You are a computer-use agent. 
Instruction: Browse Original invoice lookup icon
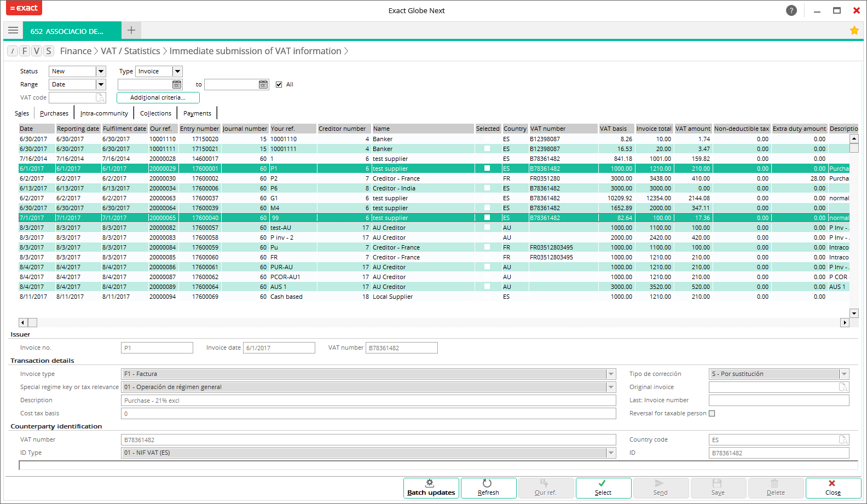(843, 387)
